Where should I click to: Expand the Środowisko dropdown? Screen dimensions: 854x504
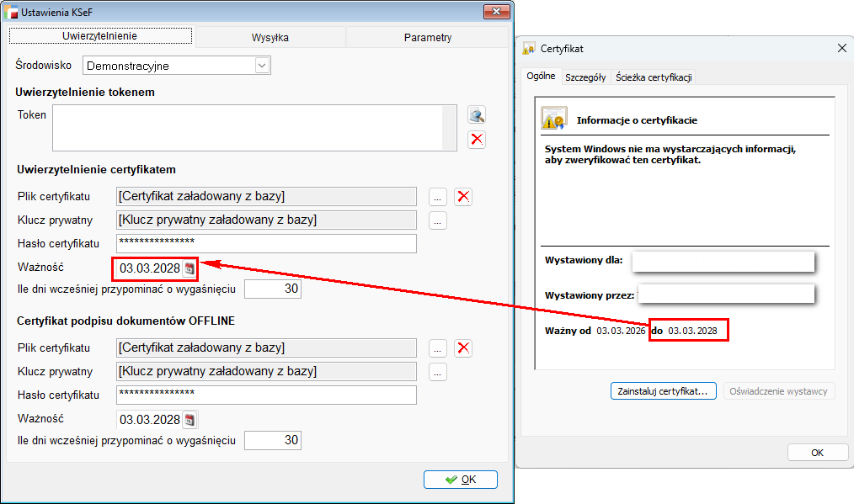click(262, 65)
